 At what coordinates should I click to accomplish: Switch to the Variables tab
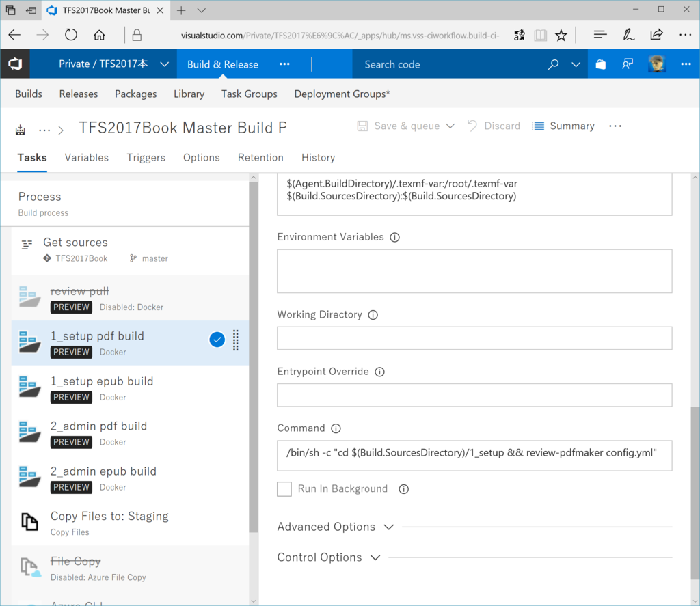(x=87, y=158)
